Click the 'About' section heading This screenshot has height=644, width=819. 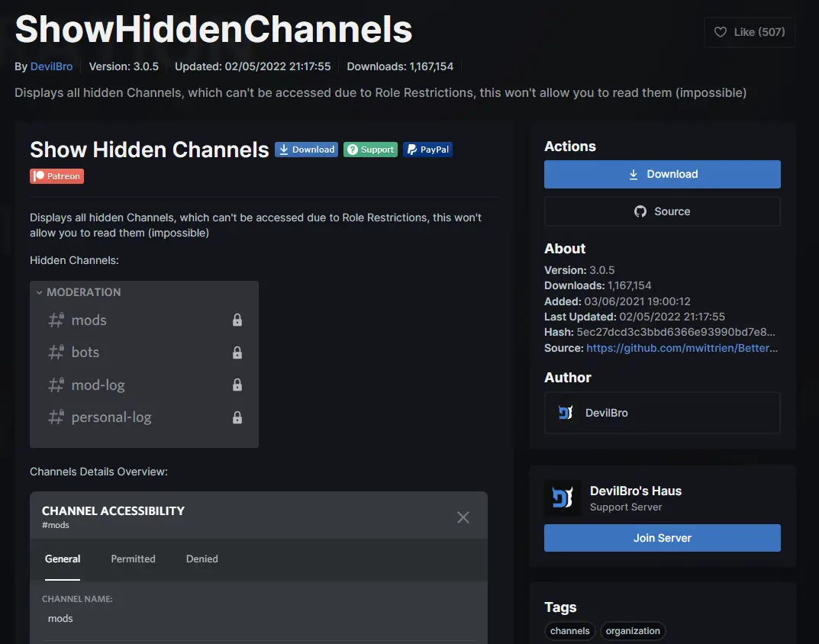coord(565,249)
